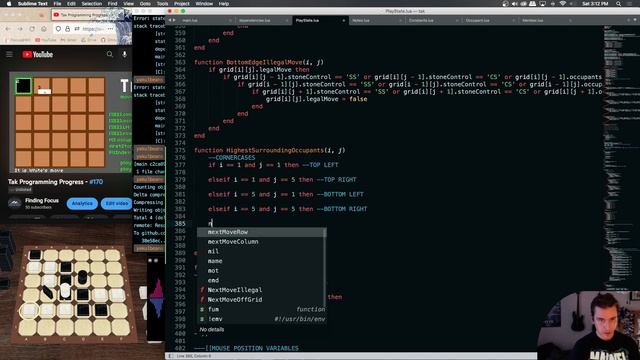Choose NextMoveOffGrid from the autocomplete list

click(x=261, y=300)
